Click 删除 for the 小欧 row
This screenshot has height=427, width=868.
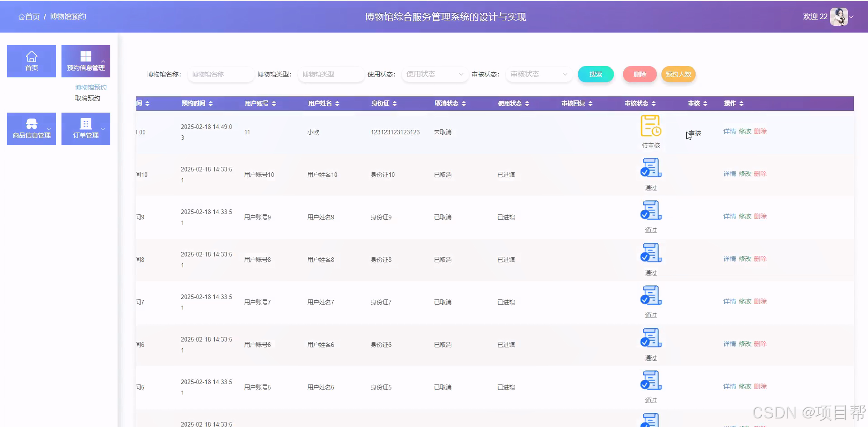click(x=760, y=131)
